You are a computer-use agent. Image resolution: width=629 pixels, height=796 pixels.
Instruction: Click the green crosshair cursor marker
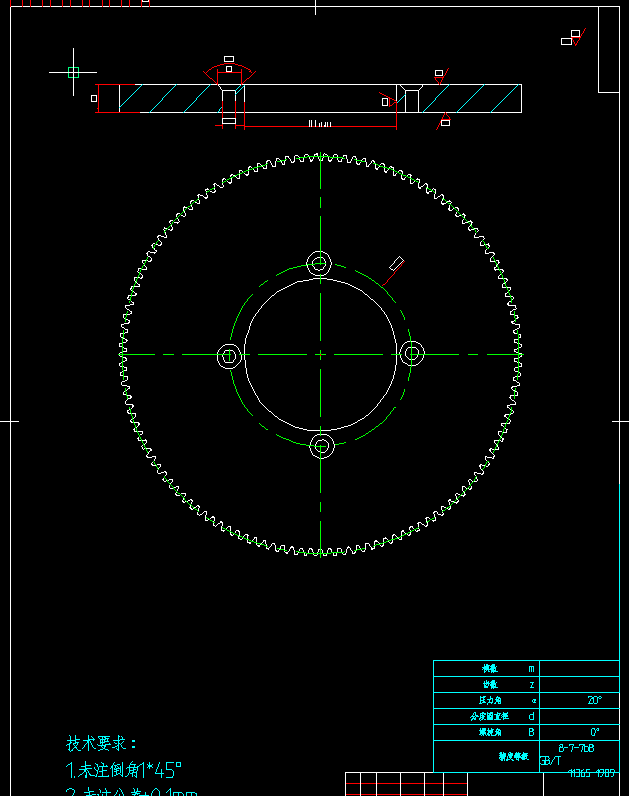tap(74, 73)
